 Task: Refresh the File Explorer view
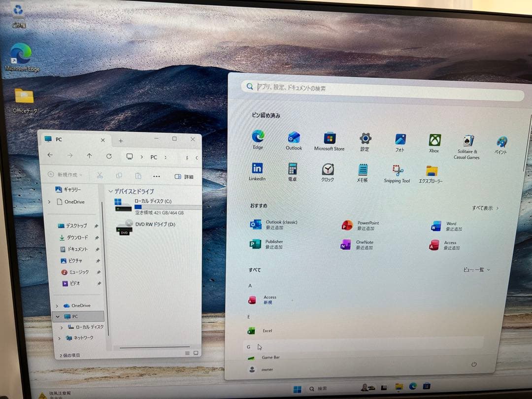[x=109, y=156]
